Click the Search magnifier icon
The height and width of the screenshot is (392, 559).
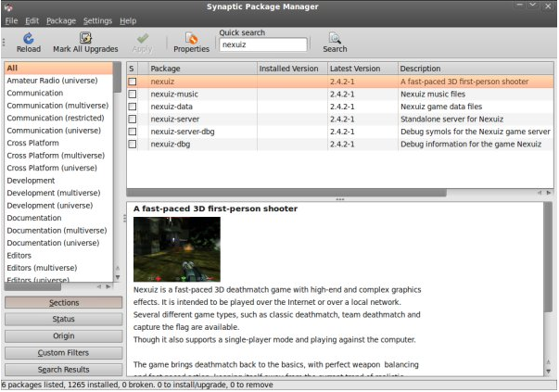click(335, 38)
